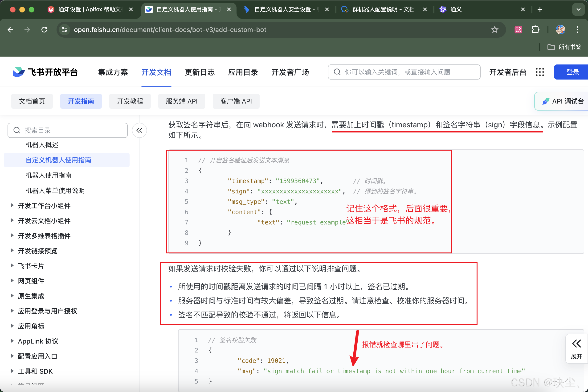Screen dimensions: 588x392
Task: Select the 客户端 API tab
Action: pos(236,101)
